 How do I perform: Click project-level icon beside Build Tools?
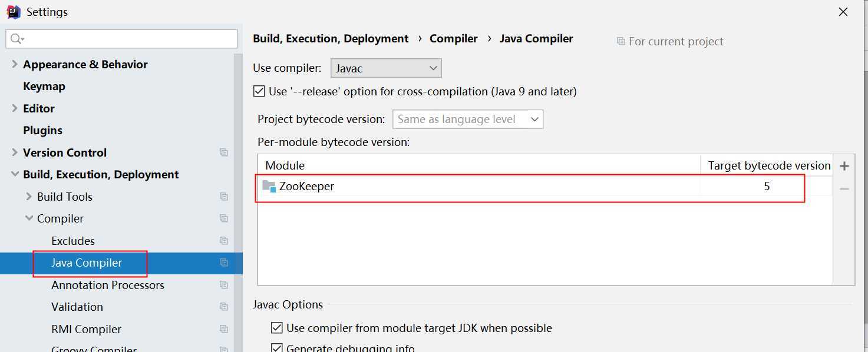(x=224, y=197)
